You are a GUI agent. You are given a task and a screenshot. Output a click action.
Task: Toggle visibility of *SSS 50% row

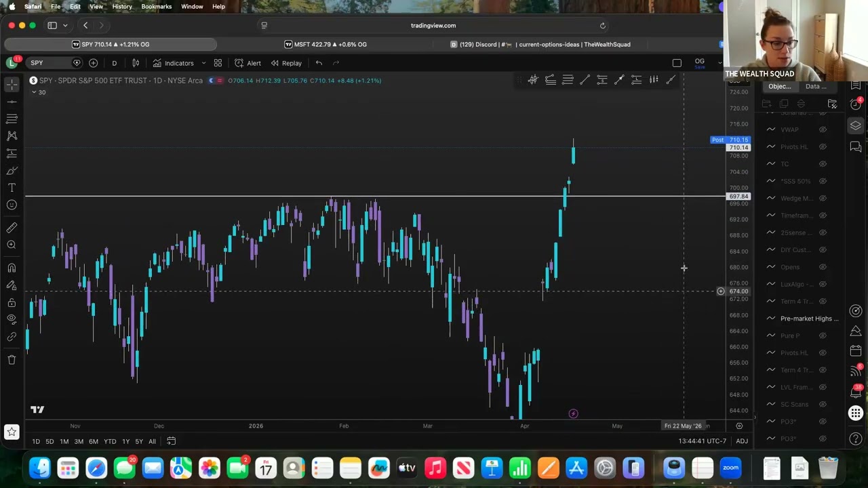coord(823,181)
